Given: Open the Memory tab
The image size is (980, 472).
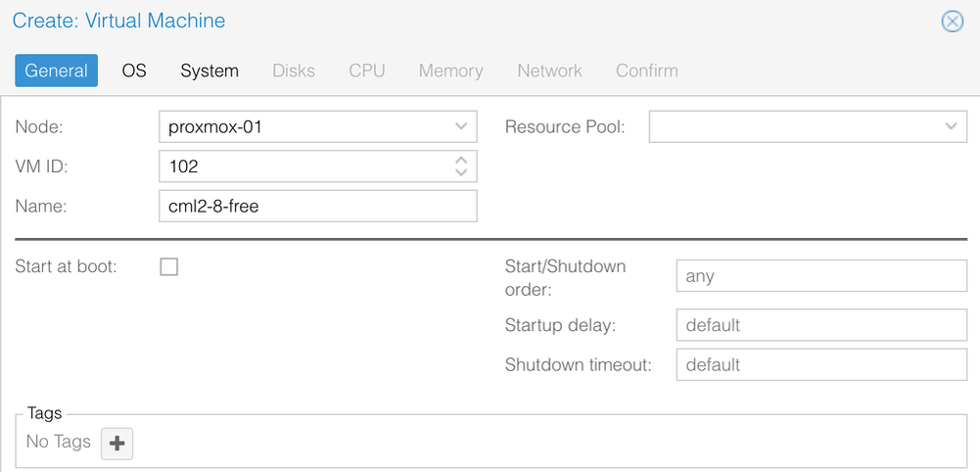Looking at the screenshot, I should pyautogui.click(x=450, y=71).
